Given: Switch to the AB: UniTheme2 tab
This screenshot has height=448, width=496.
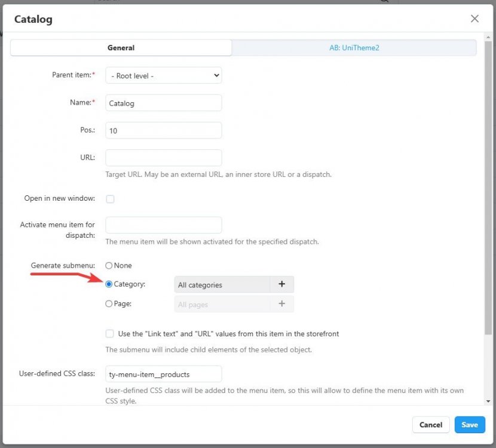Looking at the screenshot, I should 354,48.
